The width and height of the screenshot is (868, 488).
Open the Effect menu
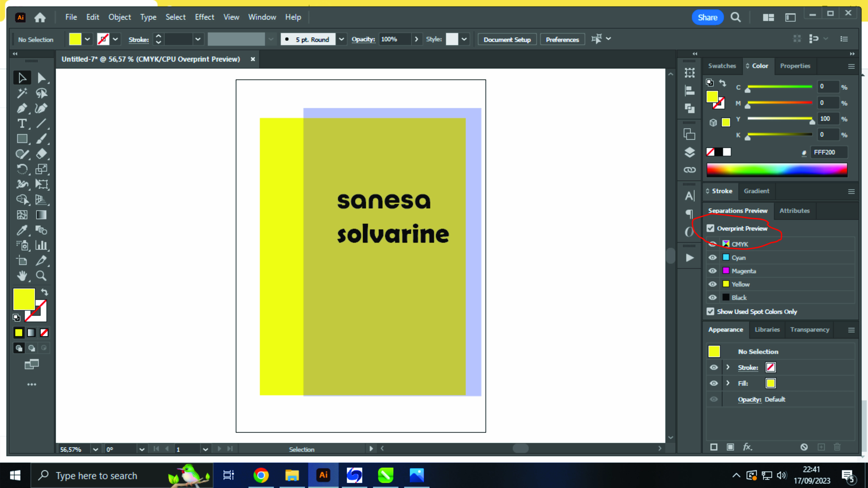[x=204, y=17]
